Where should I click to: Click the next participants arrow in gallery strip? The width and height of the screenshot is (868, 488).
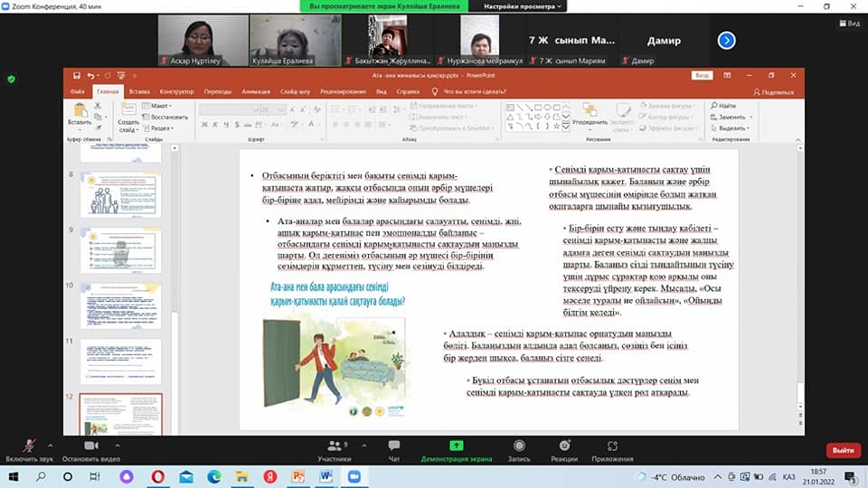click(x=726, y=40)
